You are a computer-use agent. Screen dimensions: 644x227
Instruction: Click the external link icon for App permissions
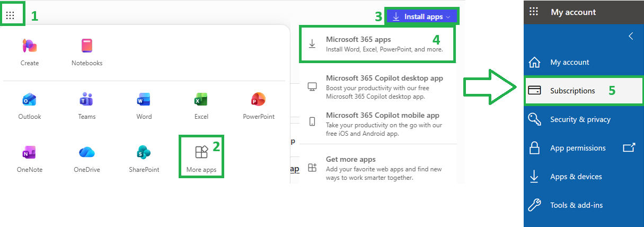pos(629,148)
